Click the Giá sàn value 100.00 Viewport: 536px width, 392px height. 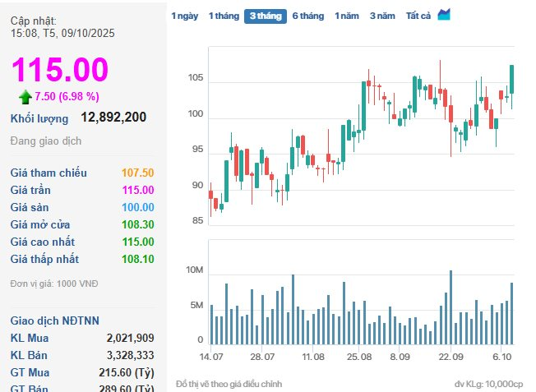(137, 207)
